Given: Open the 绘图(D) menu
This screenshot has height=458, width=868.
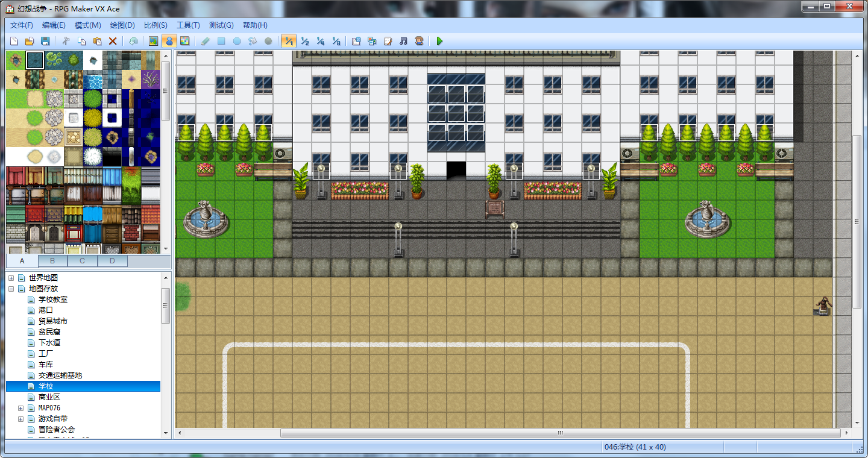Looking at the screenshot, I should coord(122,25).
